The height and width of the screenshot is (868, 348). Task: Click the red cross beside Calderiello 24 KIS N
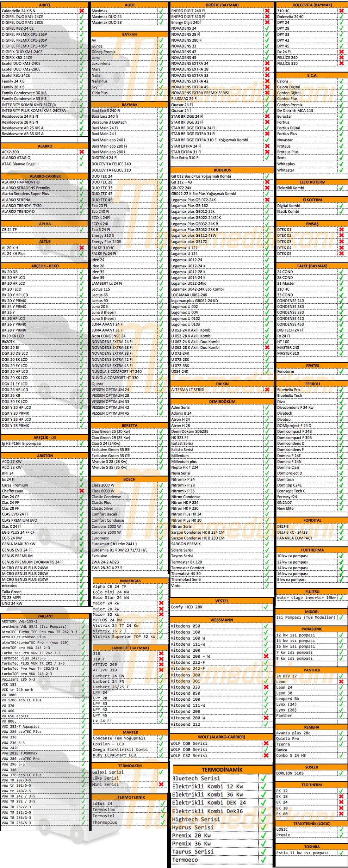(82, 11)
